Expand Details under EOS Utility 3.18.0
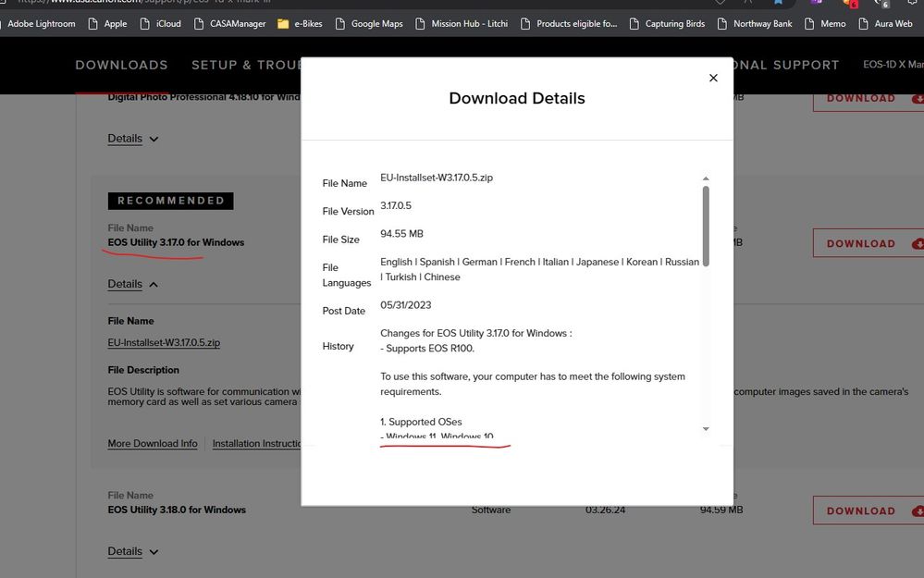This screenshot has width=924, height=578. (133, 551)
